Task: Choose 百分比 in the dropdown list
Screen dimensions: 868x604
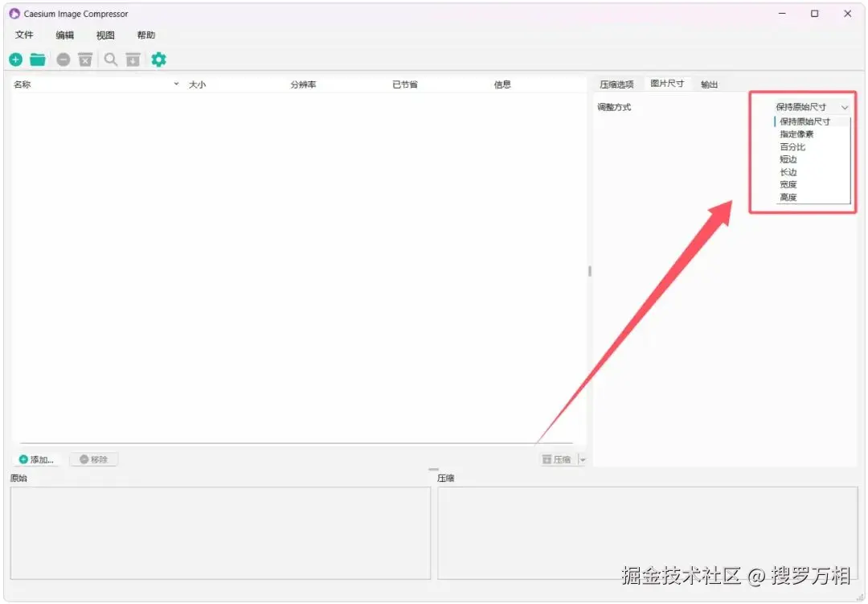Action: tap(793, 146)
